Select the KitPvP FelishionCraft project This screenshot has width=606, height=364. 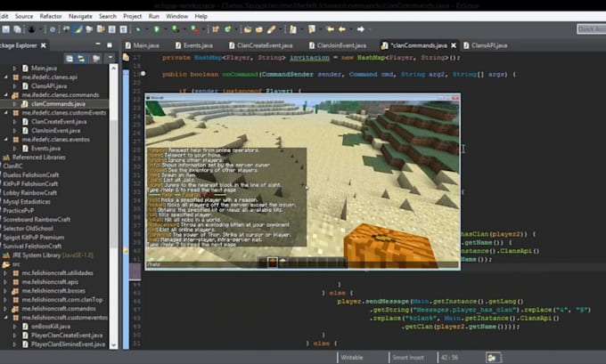(30, 184)
